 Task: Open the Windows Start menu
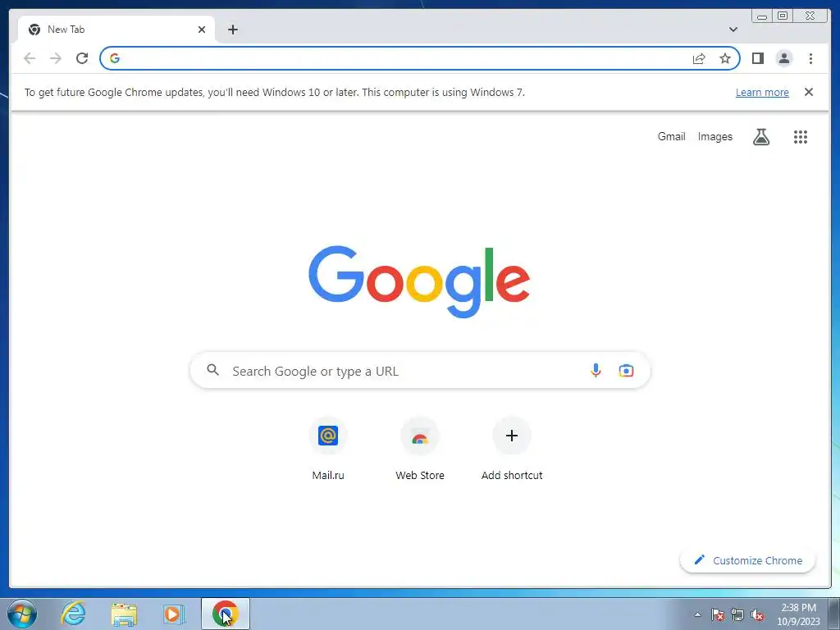22,614
